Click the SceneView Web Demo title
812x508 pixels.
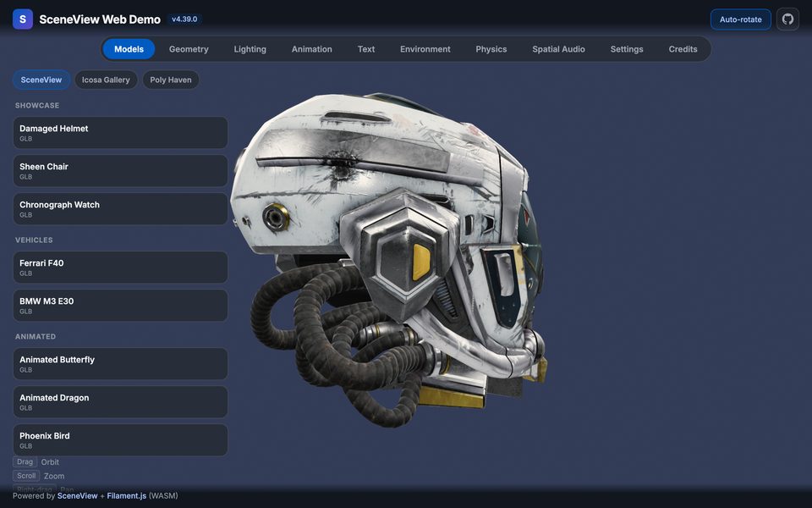pos(100,19)
